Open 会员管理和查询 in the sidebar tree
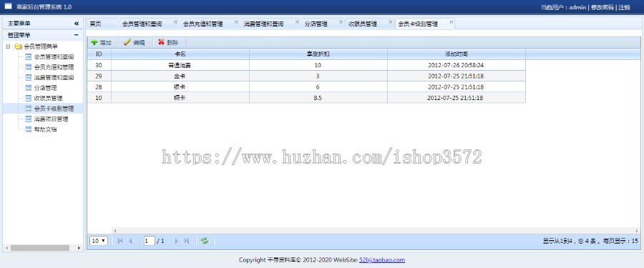644x268 pixels. click(x=54, y=56)
